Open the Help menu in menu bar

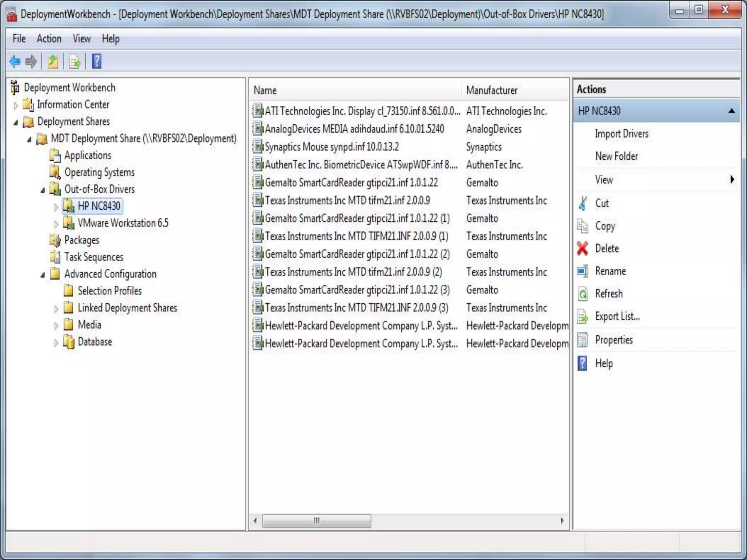click(x=111, y=38)
